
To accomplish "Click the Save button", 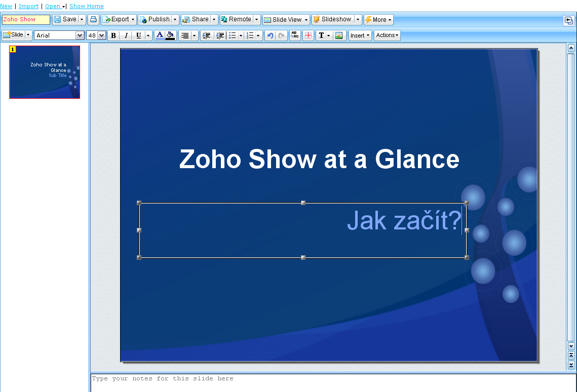I will [x=65, y=19].
